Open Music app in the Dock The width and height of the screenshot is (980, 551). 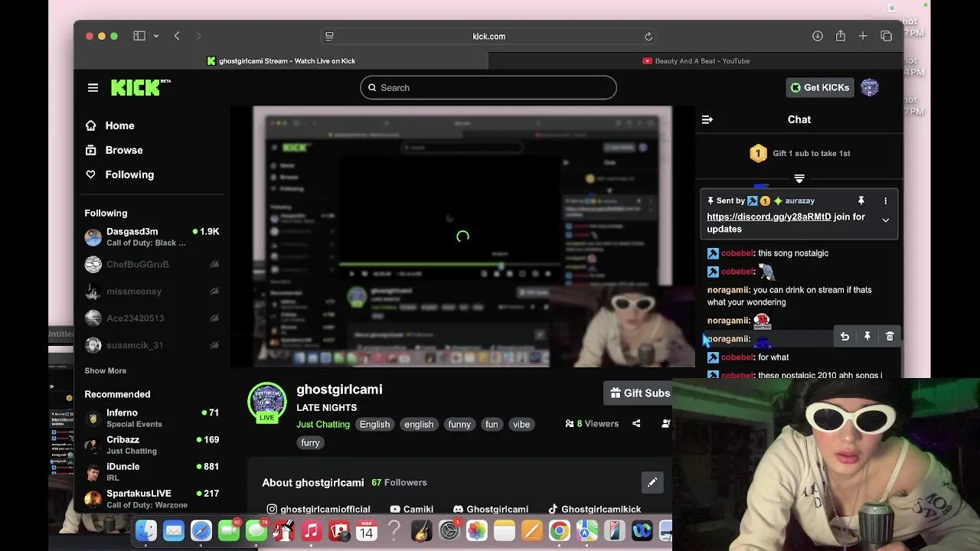pos(311,530)
